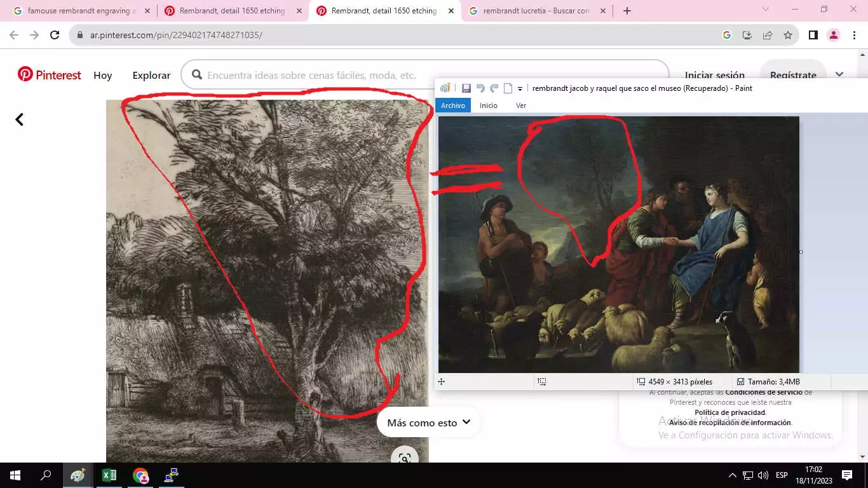Click Chrome's forward navigation arrow
Image resolution: width=868 pixels, height=488 pixels.
34,35
